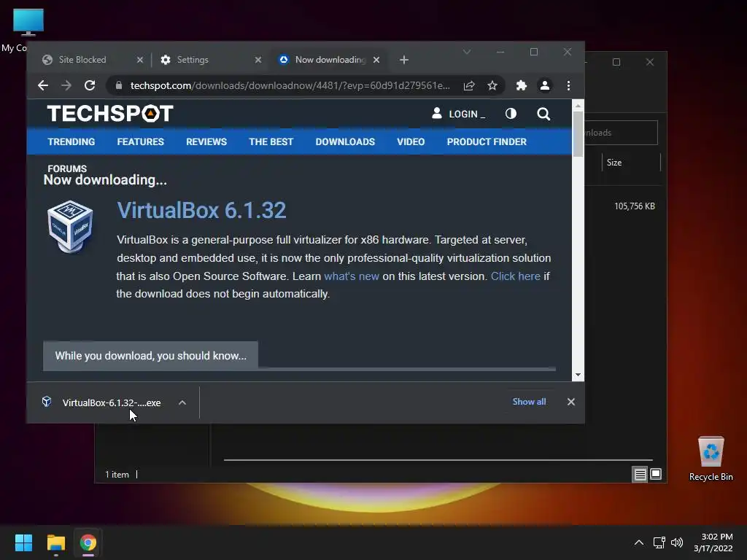Open the Chrome three-dot menu
This screenshot has width=747, height=560.
[x=568, y=86]
